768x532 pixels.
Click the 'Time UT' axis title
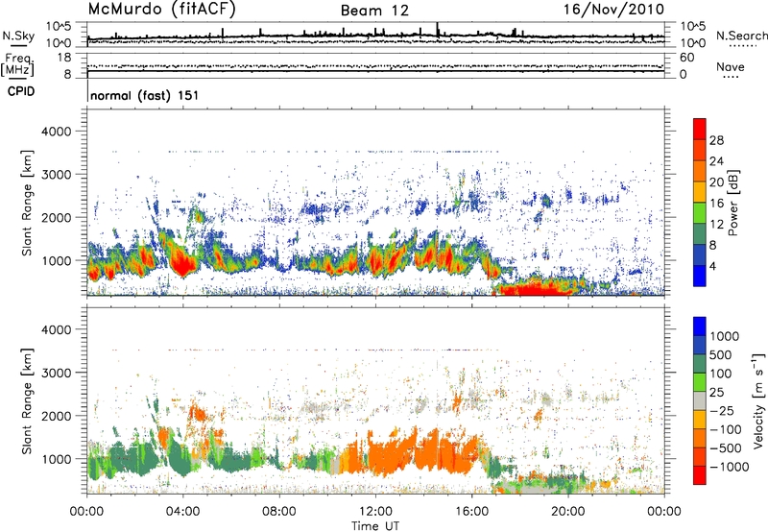coord(375,526)
